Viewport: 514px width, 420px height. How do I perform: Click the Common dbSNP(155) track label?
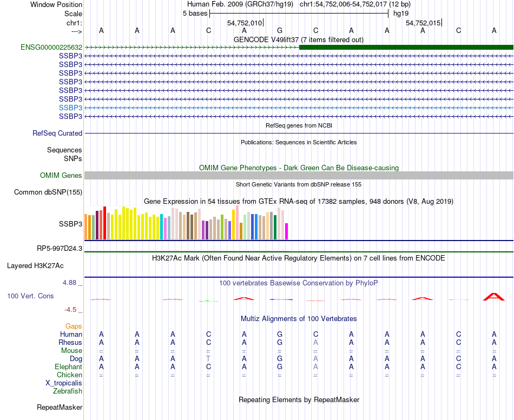point(48,192)
